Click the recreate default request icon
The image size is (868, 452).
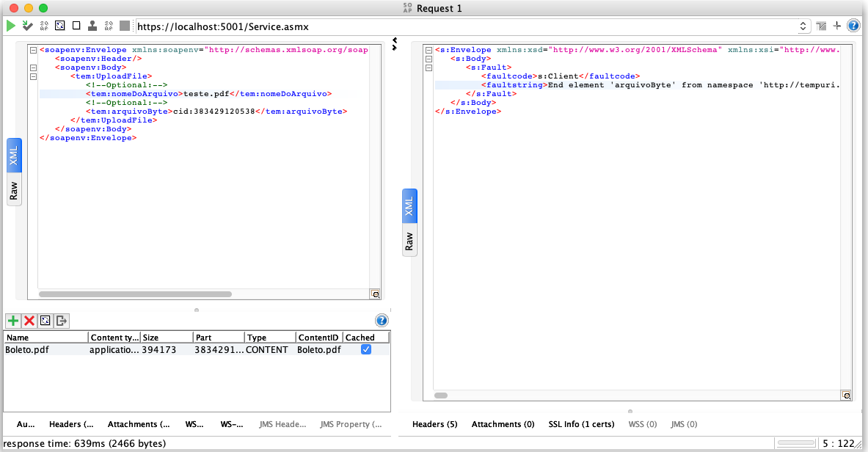coord(59,26)
